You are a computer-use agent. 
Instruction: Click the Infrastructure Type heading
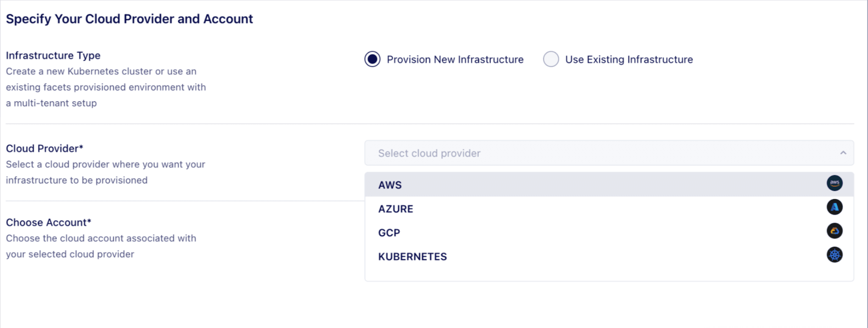(53, 55)
